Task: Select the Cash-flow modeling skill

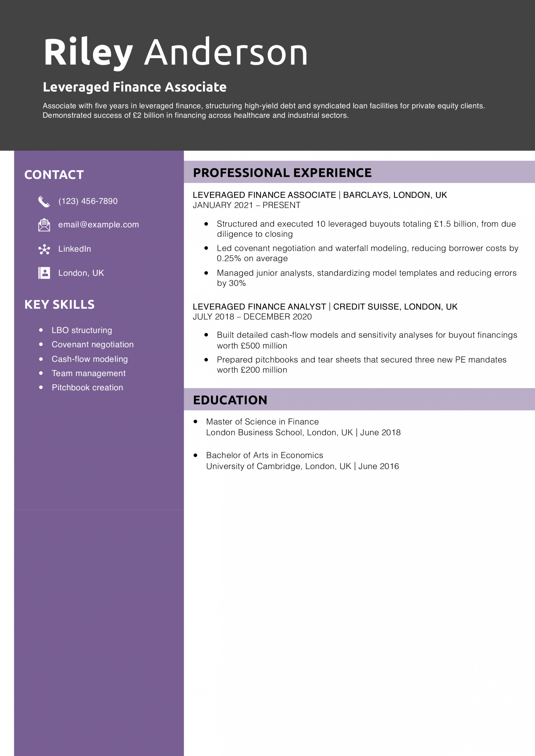Action: pyautogui.click(x=90, y=359)
